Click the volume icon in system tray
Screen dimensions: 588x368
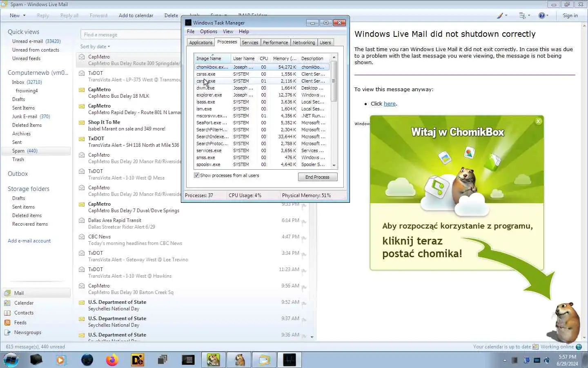tap(547, 360)
